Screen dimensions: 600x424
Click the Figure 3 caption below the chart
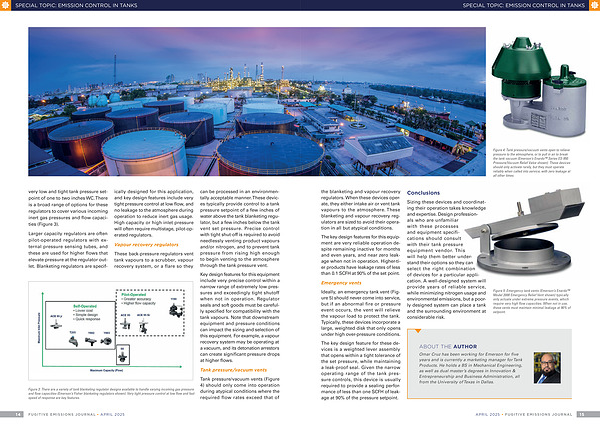click(111, 393)
